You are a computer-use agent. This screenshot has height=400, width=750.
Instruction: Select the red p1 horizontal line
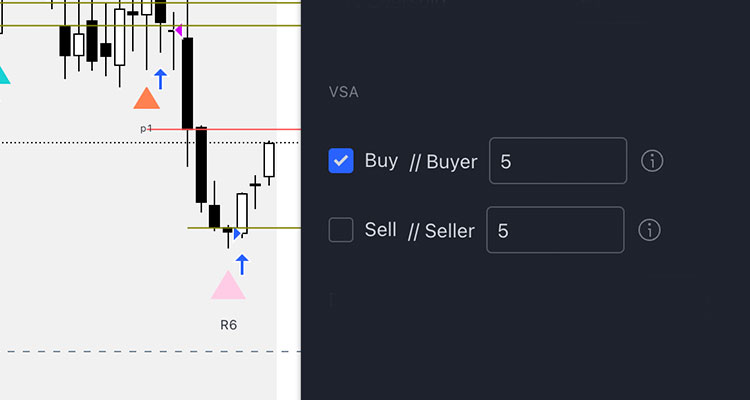[x=225, y=129]
